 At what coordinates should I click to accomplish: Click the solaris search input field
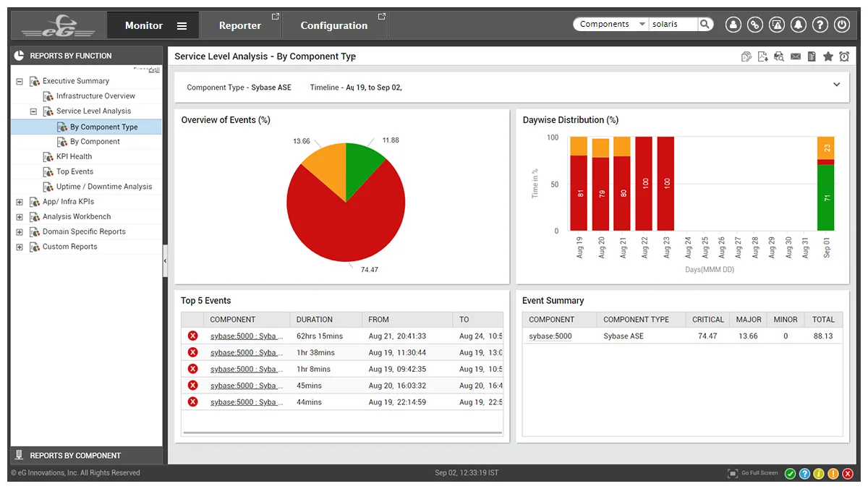pos(673,24)
